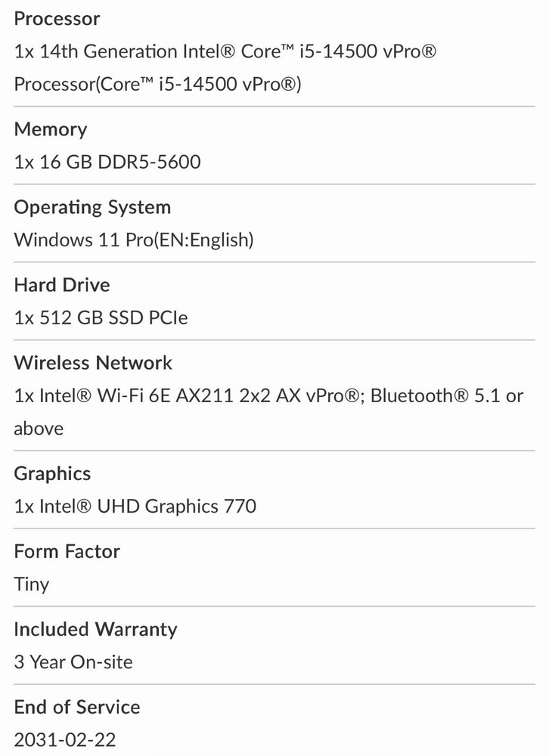The image size is (549, 756).
Task: Click the End of Service heading
Action: pos(77,708)
